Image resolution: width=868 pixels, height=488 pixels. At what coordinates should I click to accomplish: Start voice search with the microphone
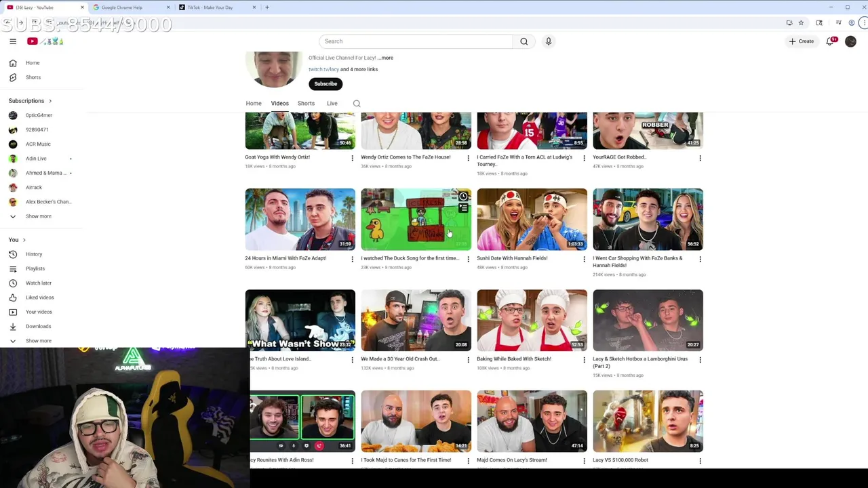coord(549,41)
